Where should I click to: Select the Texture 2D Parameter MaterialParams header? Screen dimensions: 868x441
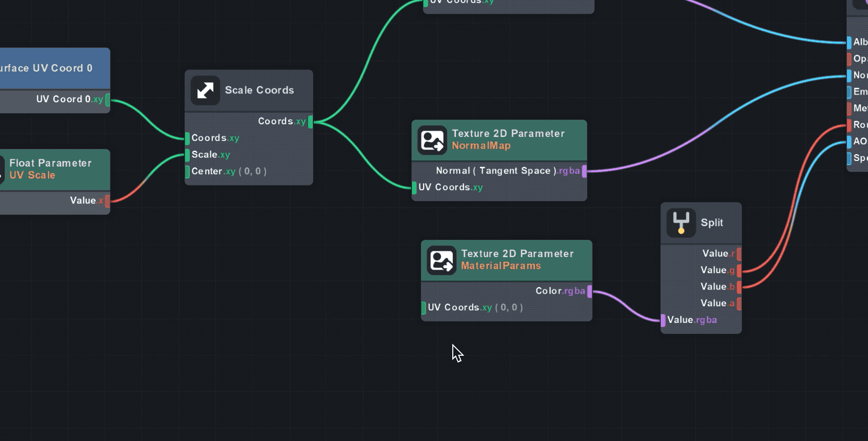(x=517, y=260)
